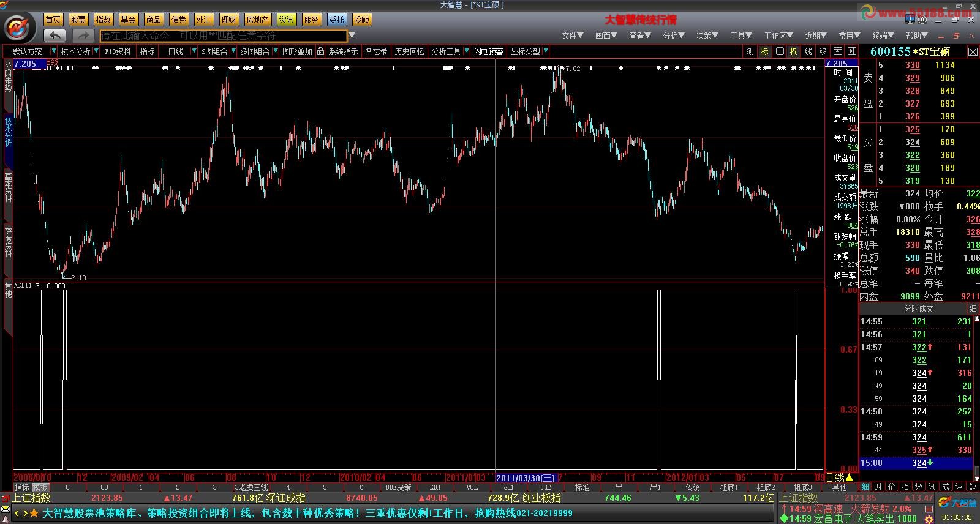Toggle the 标 marker icon
This screenshot has height=524, width=980.
764,51
